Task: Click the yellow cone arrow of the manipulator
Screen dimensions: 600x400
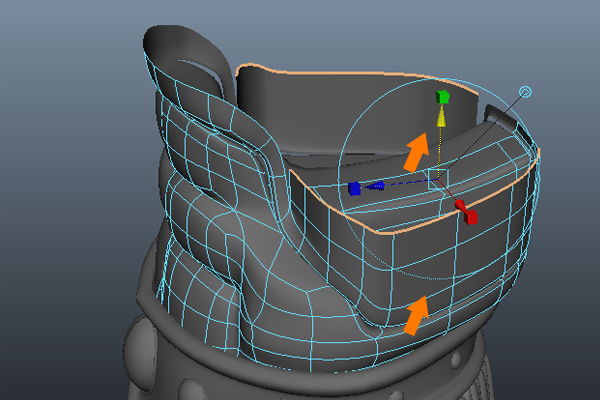Action: point(441,116)
